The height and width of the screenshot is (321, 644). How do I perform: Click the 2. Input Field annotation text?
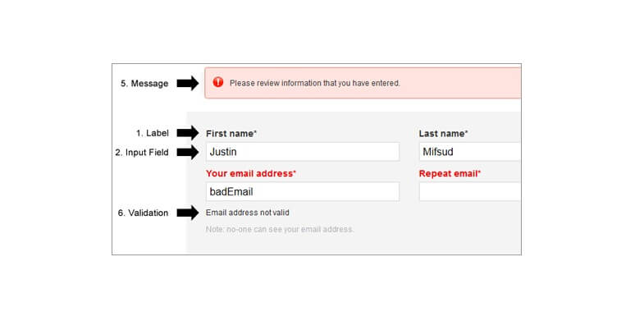142,153
